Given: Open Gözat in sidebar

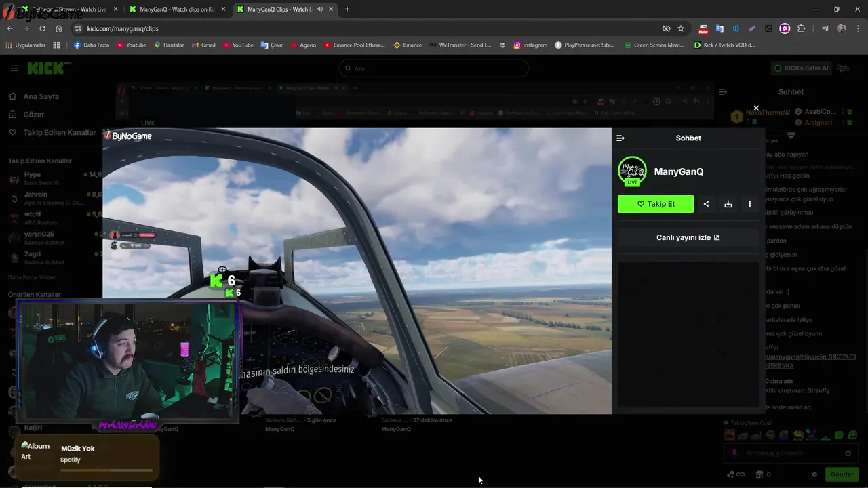Looking at the screenshot, I should tap(34, 115).
